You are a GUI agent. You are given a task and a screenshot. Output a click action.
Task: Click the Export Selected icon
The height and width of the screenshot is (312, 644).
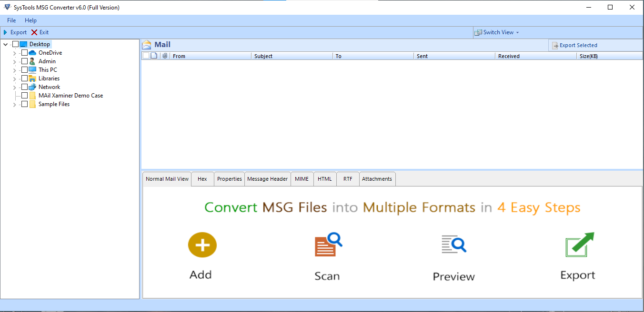555,45
